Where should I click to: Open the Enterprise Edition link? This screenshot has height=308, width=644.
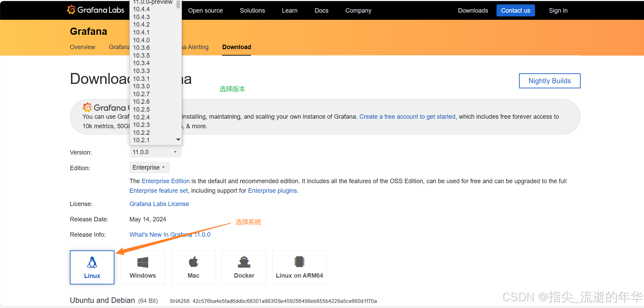click(166, 181)
